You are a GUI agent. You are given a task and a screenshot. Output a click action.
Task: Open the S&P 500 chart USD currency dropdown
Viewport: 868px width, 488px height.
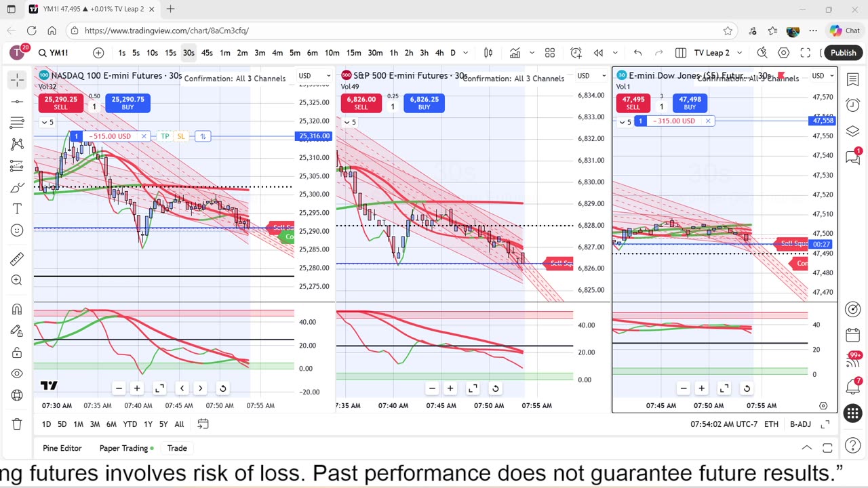point(592,76)
